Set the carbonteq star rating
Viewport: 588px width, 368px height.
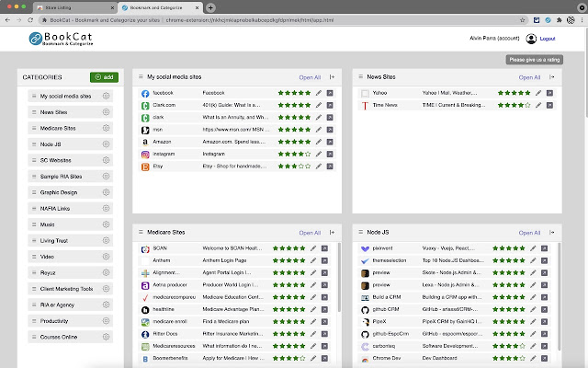point(509,346)
